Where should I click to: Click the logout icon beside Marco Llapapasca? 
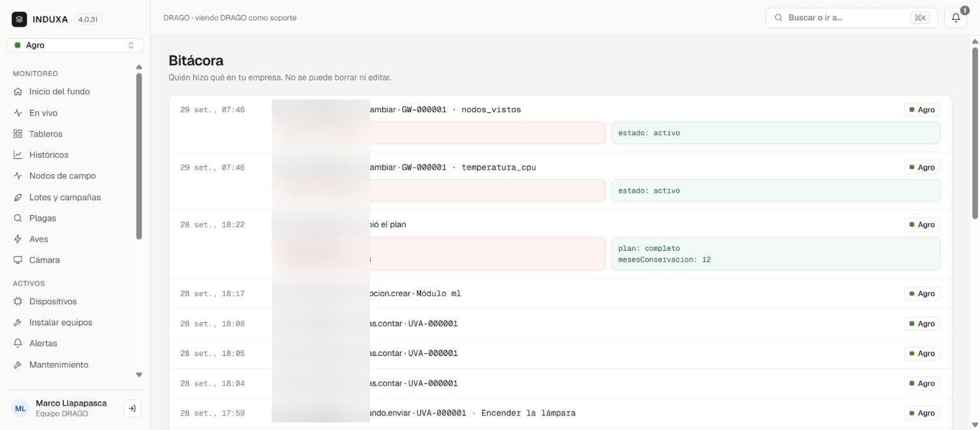(132, 408)
